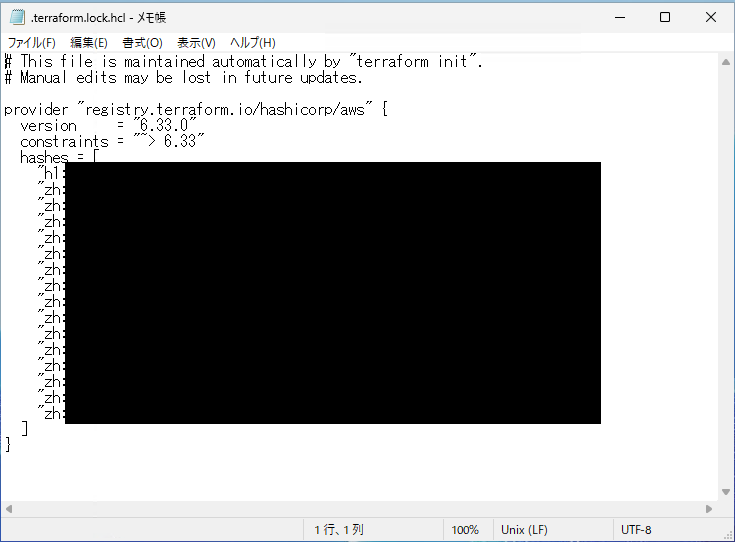The height and width of the screenshot is (542, 735).
Task: Click the 1 行、1 列 cursor position indicator
Action: (x=340, y=530)
